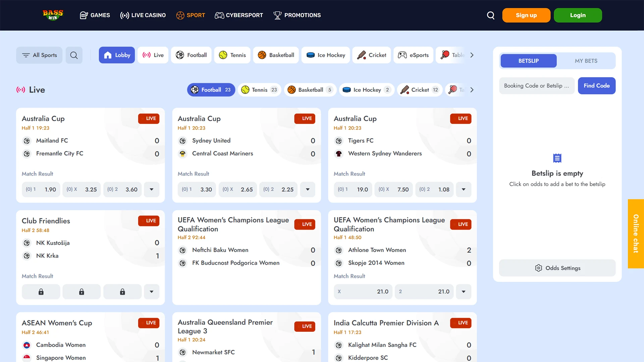
Task: Click Tigers FC team badge icon
Action: (x=339, y=141)
